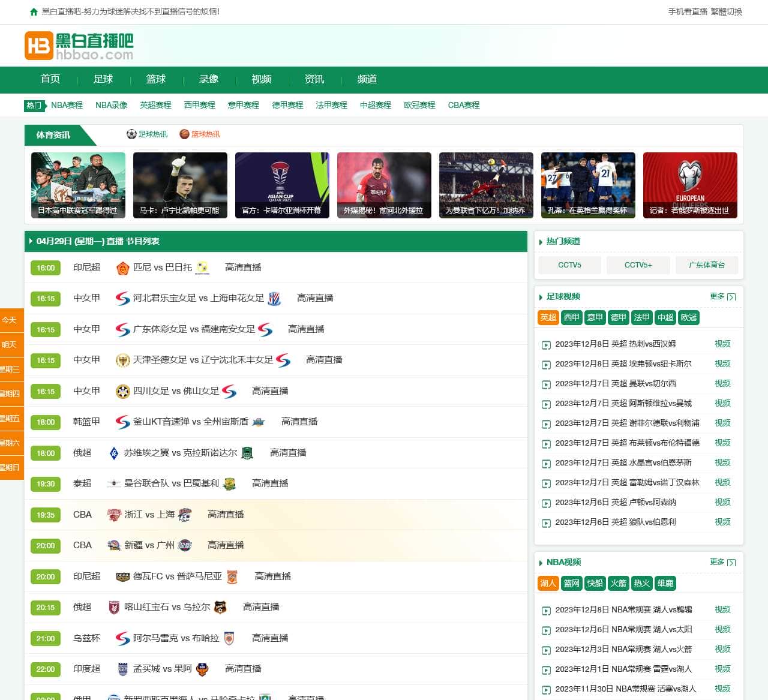Click play icon for 湖人vs鹈鹕 video
The width and height of the screenshot is (768, 700).
pos(546,611)
